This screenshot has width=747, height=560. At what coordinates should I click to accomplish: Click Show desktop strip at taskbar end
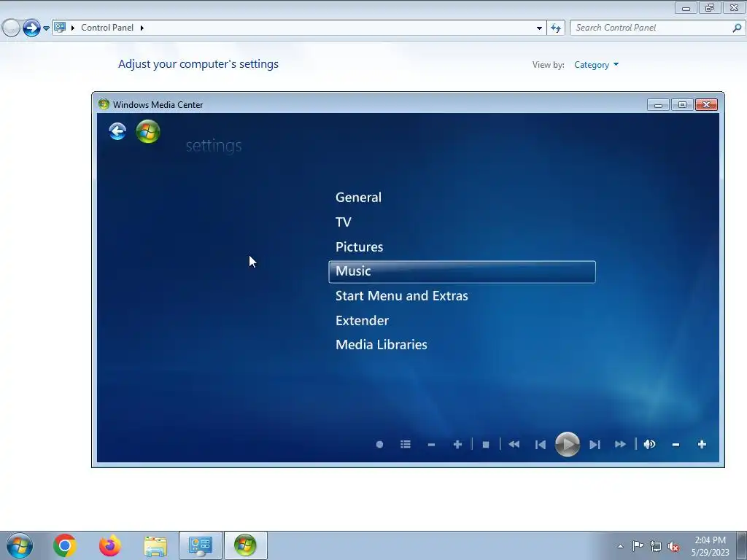pos(742,545)
